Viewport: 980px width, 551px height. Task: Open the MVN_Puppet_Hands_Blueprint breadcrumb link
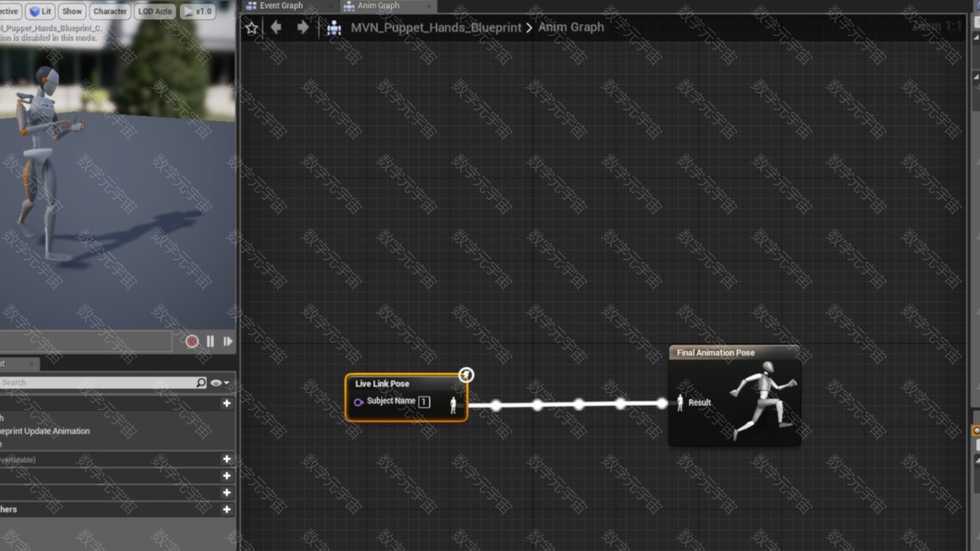click(x=436, y=28)
